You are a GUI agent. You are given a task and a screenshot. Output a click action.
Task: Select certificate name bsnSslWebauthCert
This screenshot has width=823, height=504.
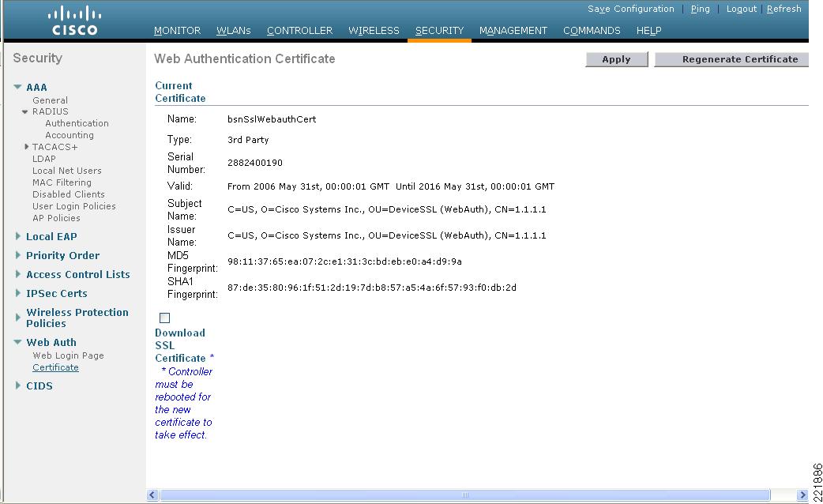[272, 119]
